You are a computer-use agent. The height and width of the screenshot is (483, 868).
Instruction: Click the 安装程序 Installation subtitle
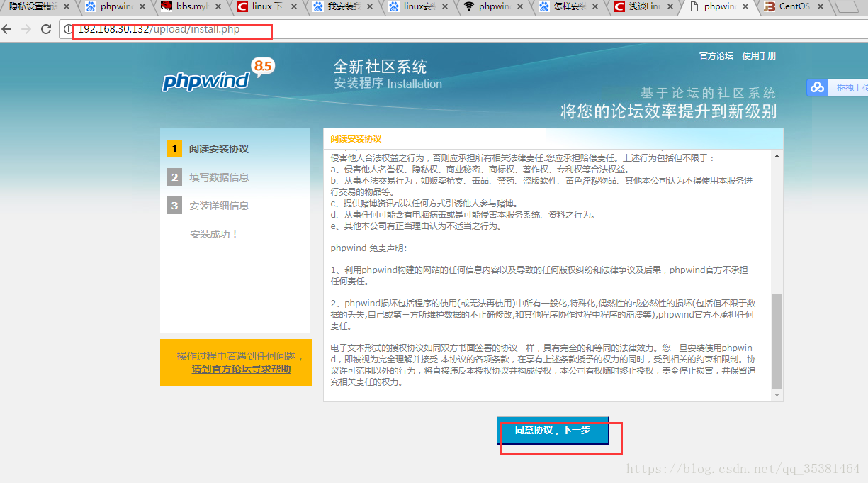(388, 84)
